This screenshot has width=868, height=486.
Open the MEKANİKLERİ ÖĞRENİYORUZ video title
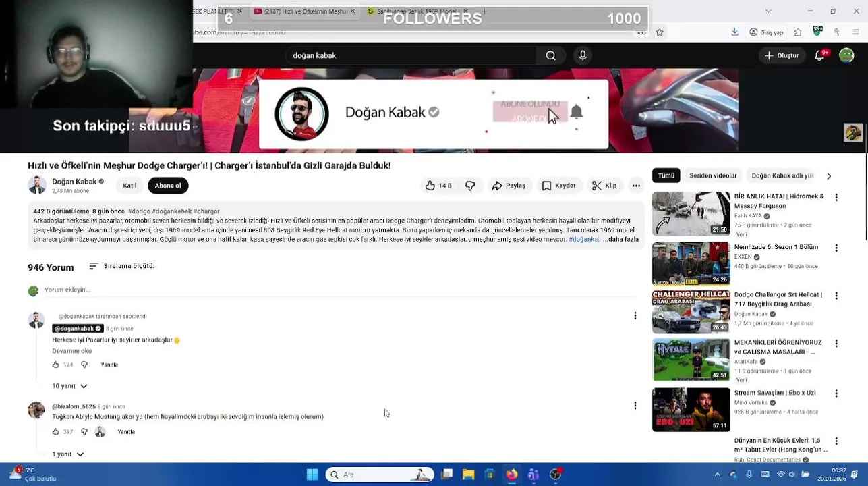coord(778,347)
